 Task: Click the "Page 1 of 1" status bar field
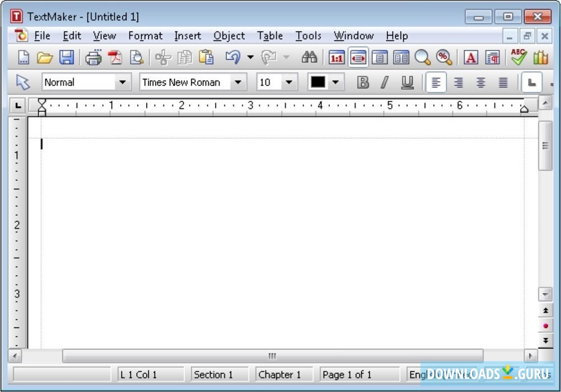coord(359,375)
